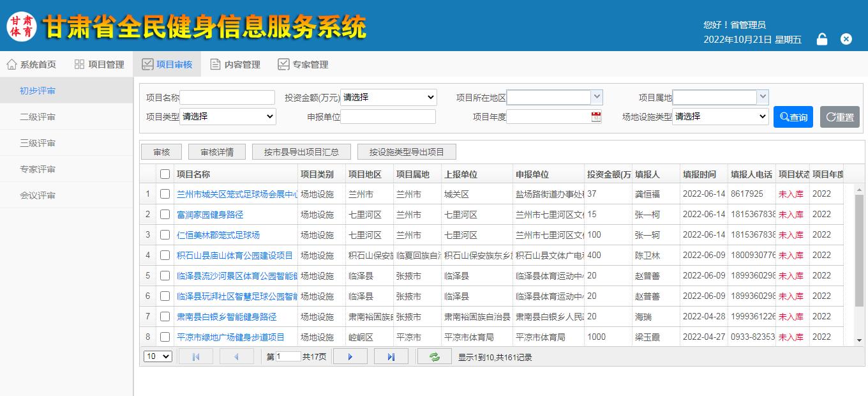Select 二级评审 in left sidebar

pos(38,117)
